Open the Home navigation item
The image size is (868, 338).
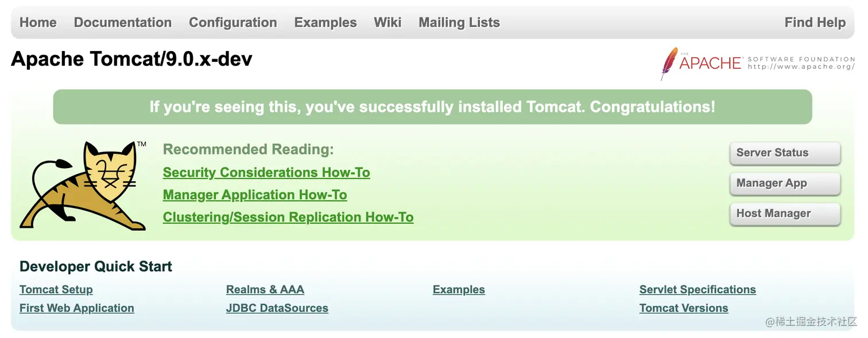38,22
